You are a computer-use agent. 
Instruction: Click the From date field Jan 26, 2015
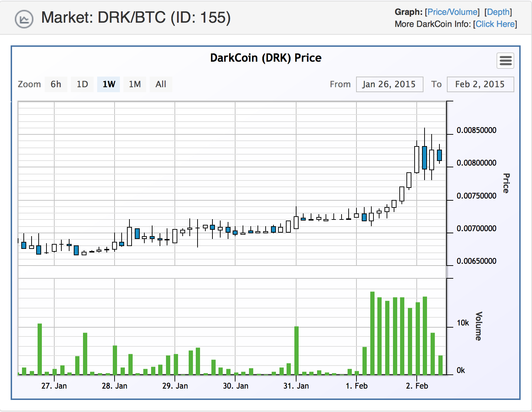pyautogui.click(x=389, y=84)
